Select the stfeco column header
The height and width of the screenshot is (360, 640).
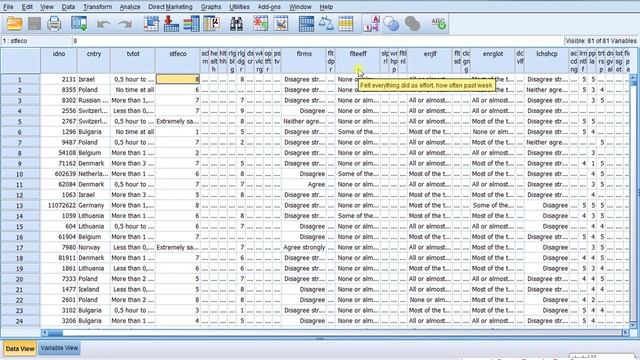(178, 61)
